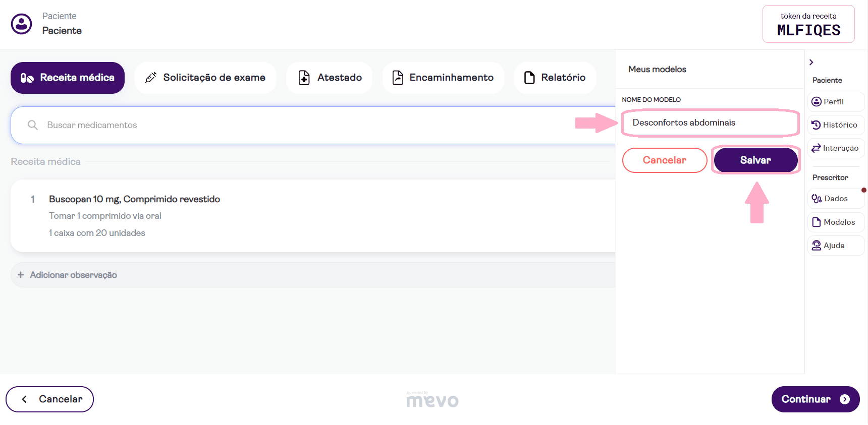This screenshot has height=425, width=868.
Task: Save the model with Salvar
Action: click(755, 160)
